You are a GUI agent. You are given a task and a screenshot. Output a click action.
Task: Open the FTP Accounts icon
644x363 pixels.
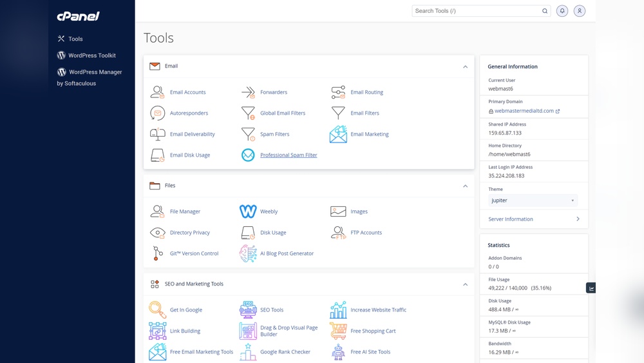(338, 233)
